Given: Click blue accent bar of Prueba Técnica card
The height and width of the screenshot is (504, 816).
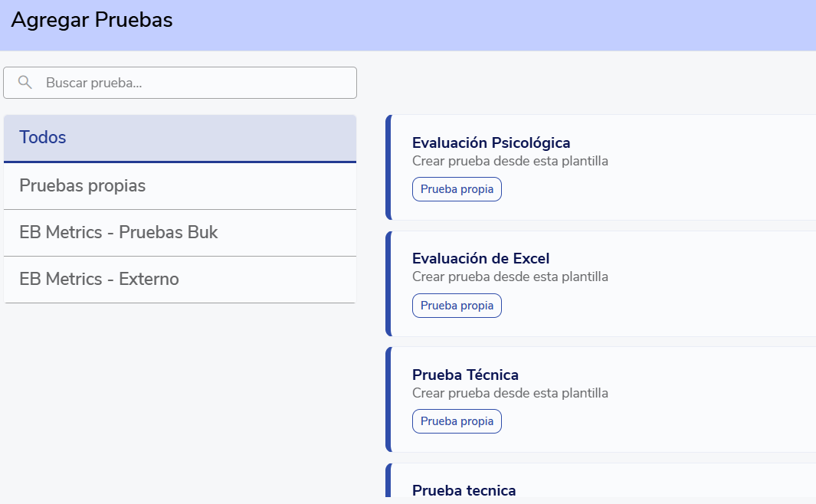Looking at the screenshot, I should [388, 399].
